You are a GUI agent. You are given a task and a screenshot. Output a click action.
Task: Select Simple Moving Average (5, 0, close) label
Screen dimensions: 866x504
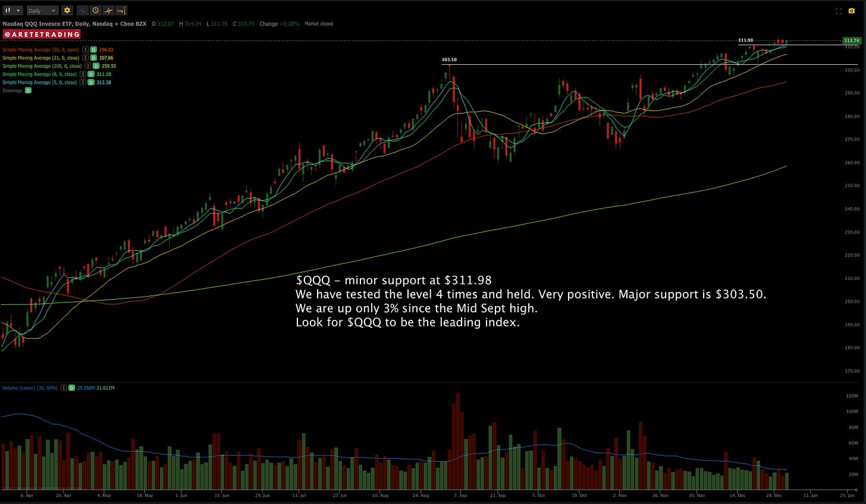(x=40, y=83)
